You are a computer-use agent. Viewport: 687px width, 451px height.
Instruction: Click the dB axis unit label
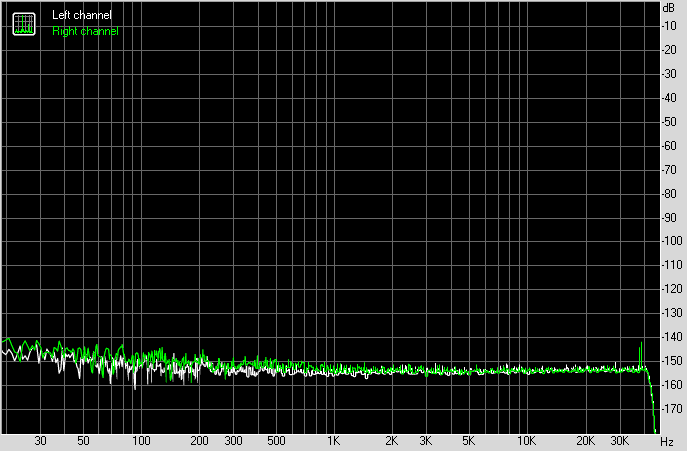(x=669, y=8)
